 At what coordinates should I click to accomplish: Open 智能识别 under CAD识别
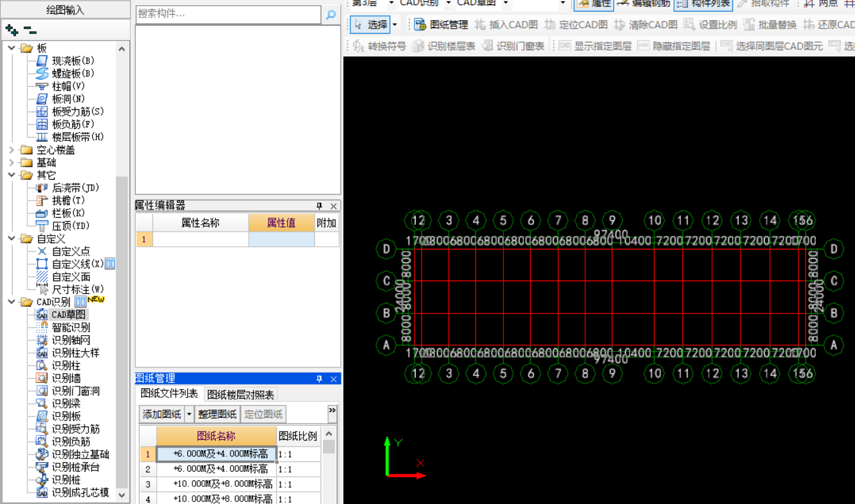[x=71, y=328]
